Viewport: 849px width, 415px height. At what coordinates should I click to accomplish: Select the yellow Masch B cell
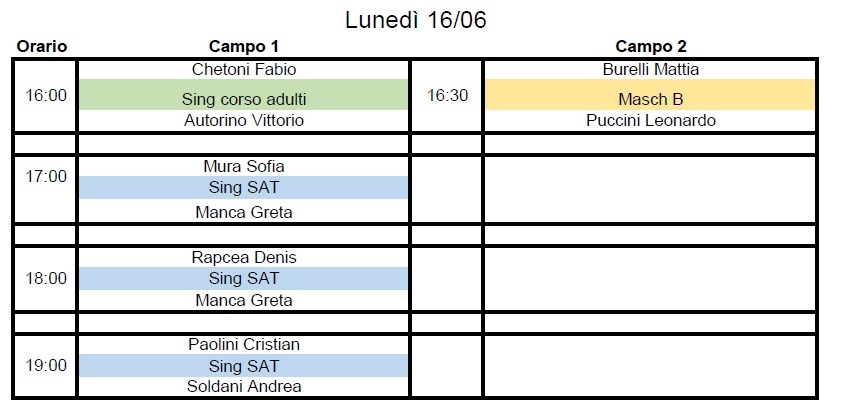pos(650,95)
